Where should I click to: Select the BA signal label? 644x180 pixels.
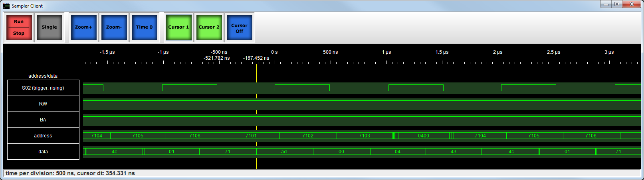click(x=43, y=120)
